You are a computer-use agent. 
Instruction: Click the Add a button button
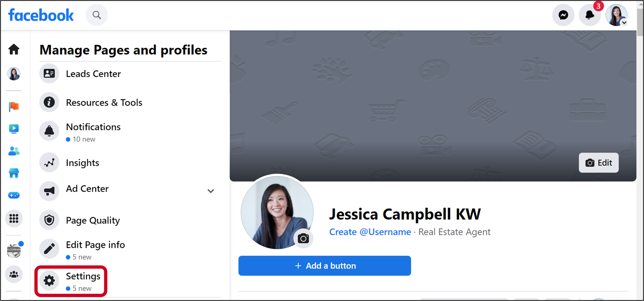click(x=325, y=266)
